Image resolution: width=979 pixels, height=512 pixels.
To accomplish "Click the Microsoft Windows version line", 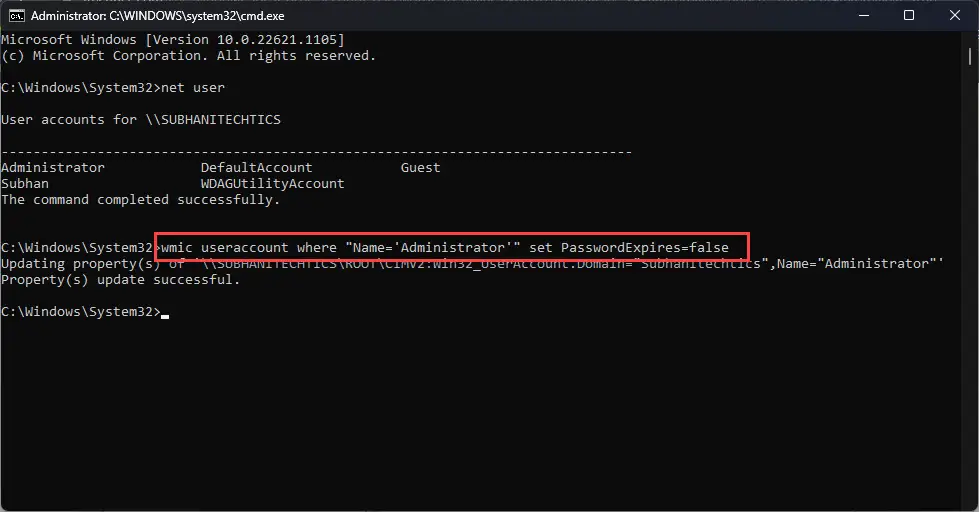I will pos(172,39).
